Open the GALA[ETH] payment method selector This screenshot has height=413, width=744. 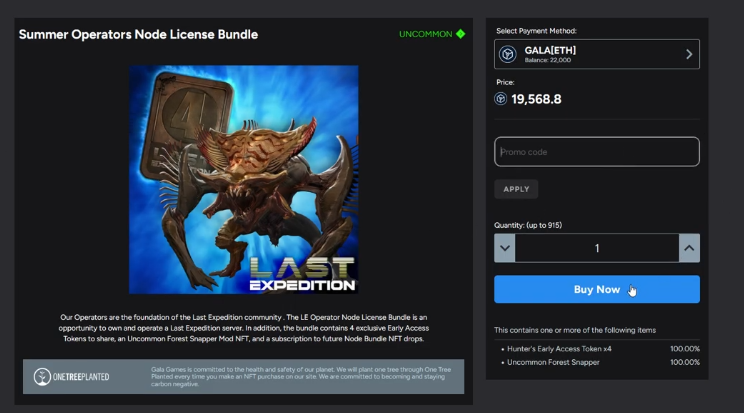596,54
